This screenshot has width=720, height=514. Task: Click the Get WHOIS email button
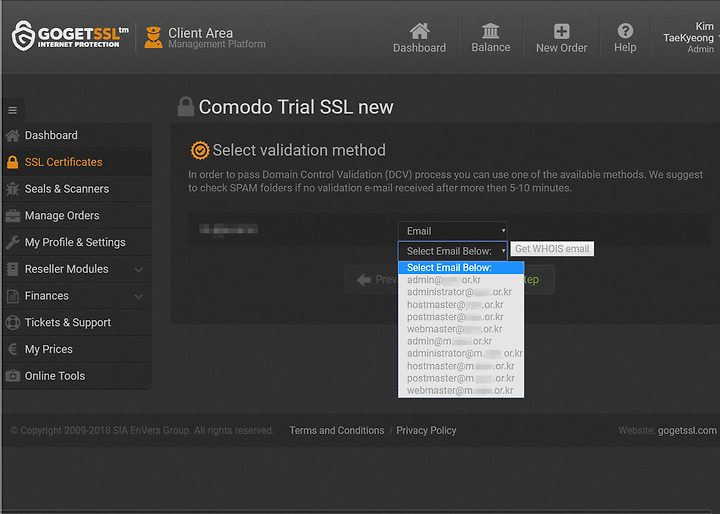pos(552,249)
